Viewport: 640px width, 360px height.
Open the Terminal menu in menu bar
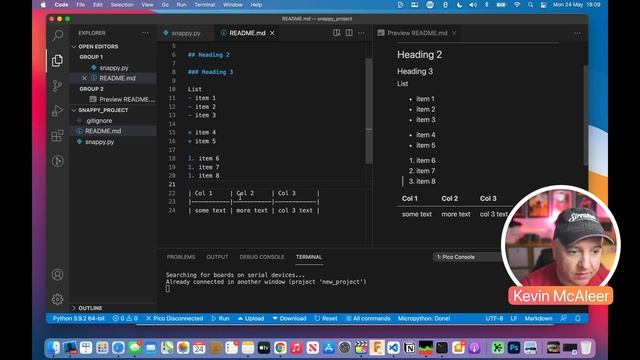pos(204,5)
